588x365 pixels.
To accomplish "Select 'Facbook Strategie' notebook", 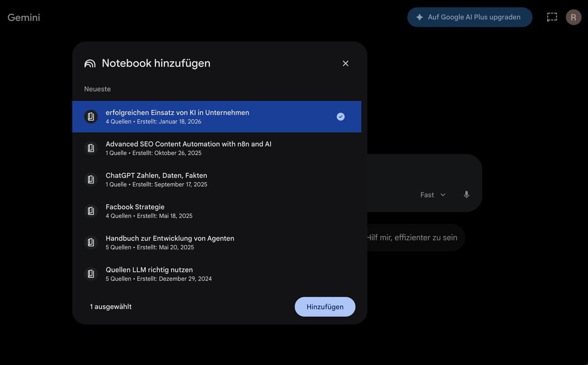I will point(217,211).
